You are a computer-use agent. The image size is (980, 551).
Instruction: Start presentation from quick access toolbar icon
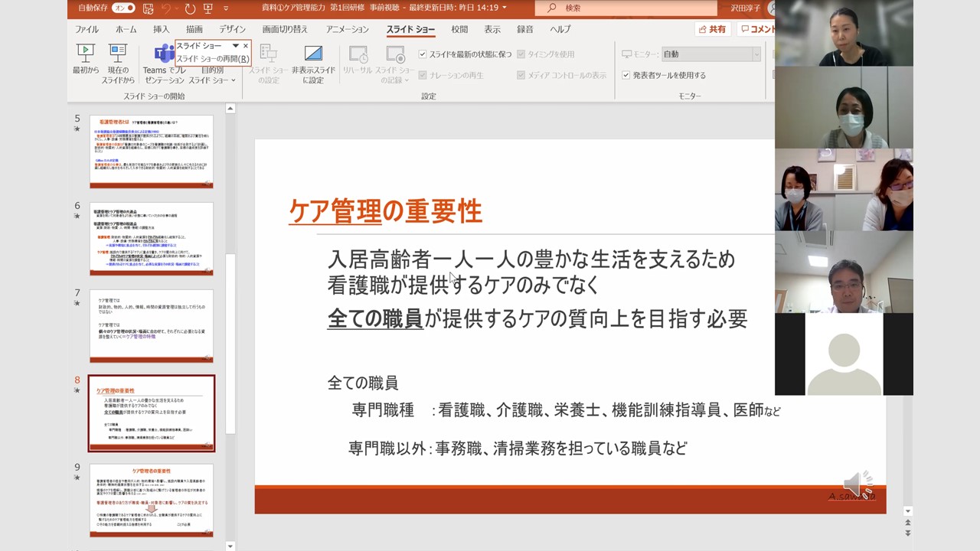(208, 8)
